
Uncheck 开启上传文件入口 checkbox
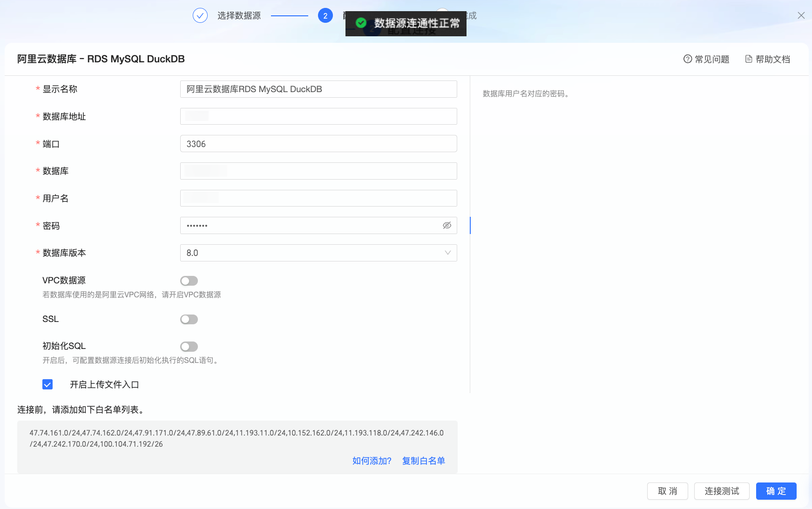47,384
